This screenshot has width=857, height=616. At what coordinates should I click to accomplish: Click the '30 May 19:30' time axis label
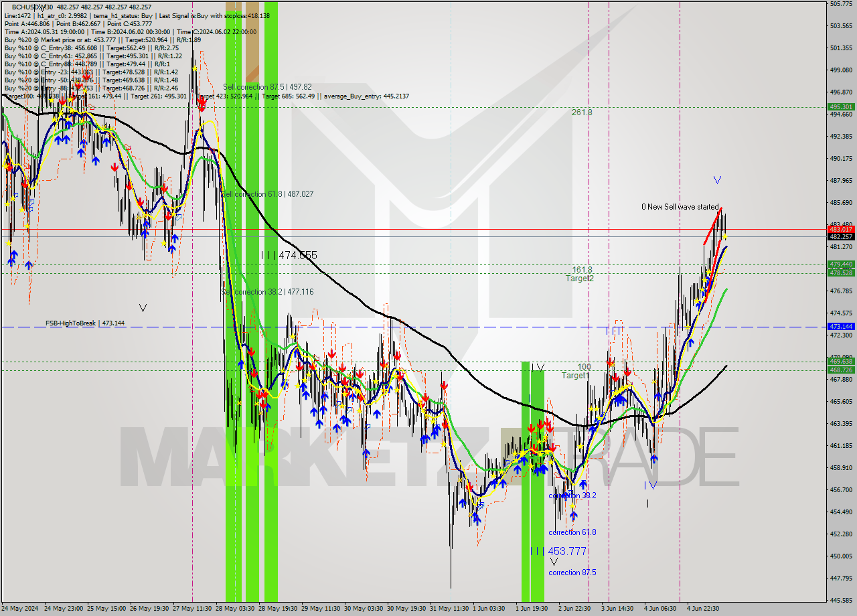406,609
